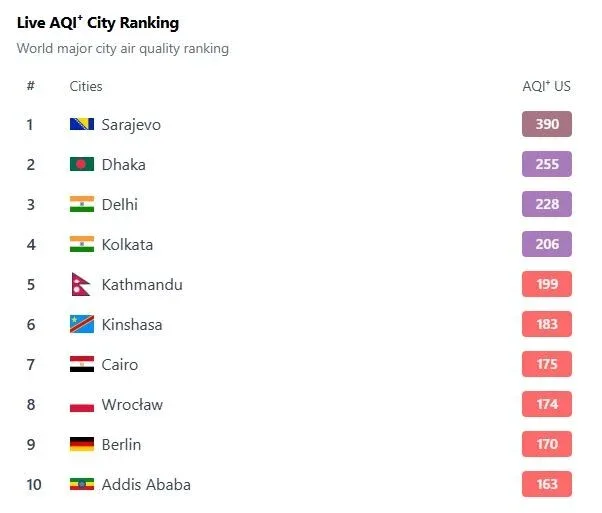
Task: Select the Kathmandu city name
Action: tap(142, 284)
